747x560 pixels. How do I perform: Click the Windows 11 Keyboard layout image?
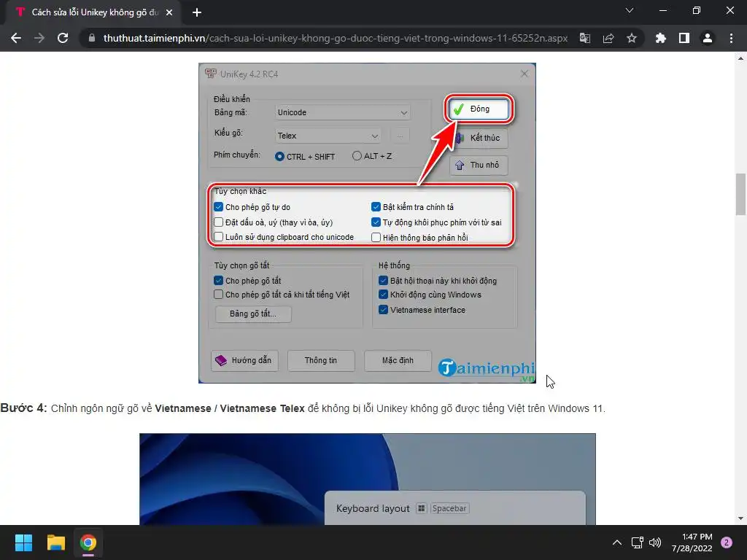(x=368, y=479)
